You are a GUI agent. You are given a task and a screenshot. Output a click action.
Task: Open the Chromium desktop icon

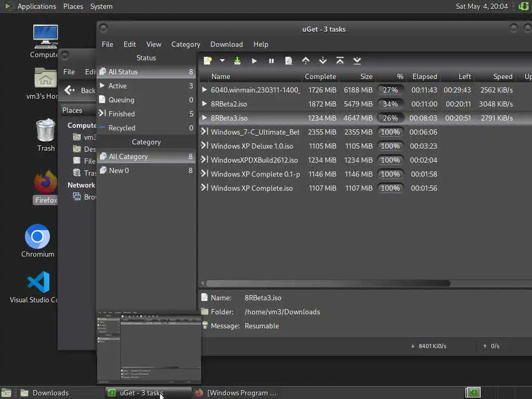coord(37,241)
